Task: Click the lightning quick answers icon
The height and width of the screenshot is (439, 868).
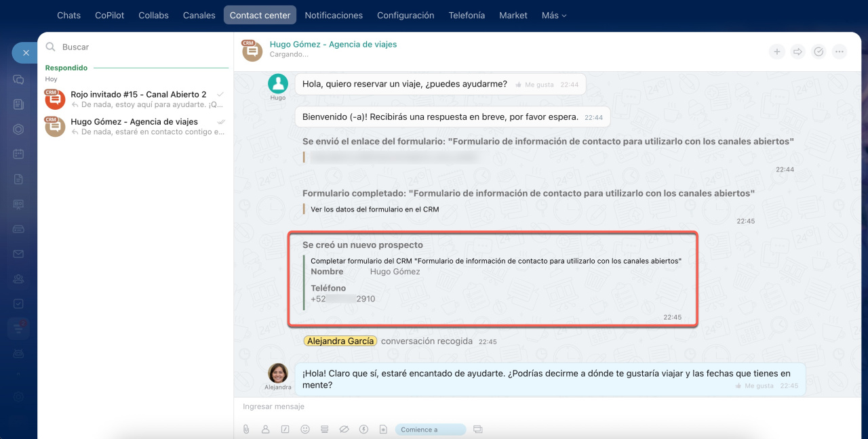Action: click(x=363, y=429)
